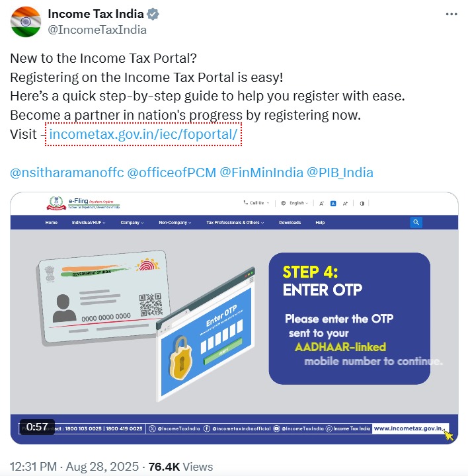Click the blue verified badge icon
Image resolution: width=468 pixels, height=476 pixels.
(153, 14)
